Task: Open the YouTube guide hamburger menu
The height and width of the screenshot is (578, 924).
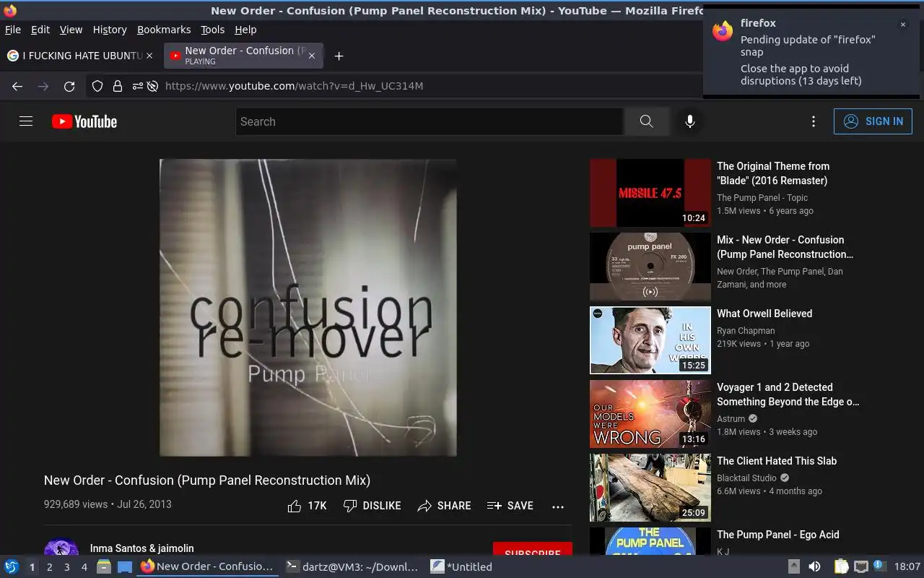Action: pos(26,121)
